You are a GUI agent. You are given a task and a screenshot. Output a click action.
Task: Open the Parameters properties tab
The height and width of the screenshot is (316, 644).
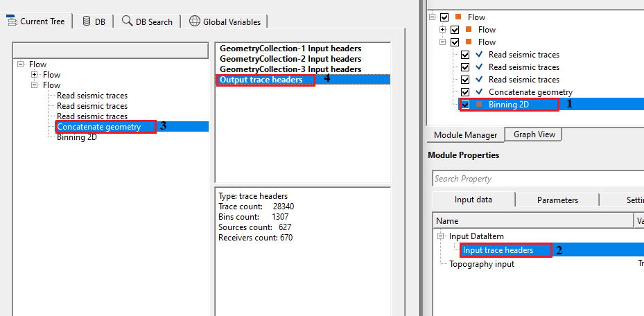pos(557,200)
